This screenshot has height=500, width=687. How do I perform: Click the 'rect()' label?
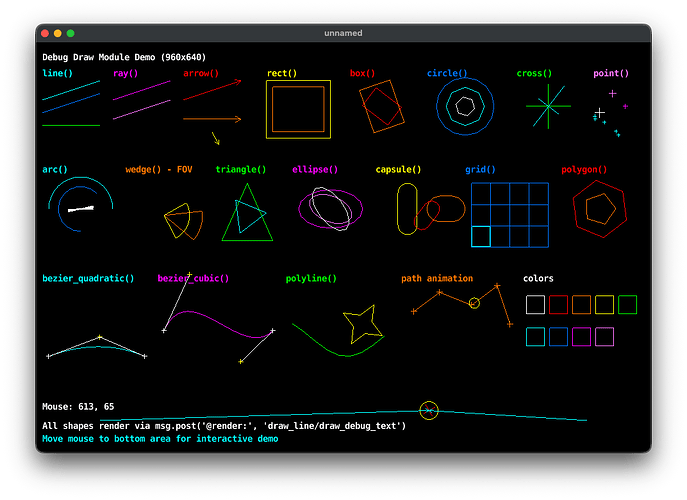click(282, 73)
